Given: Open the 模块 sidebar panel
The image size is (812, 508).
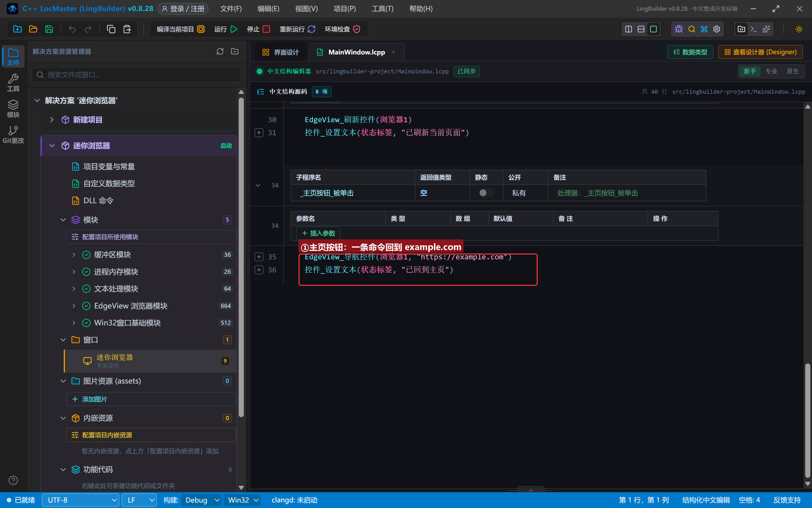Looking at the screenshot, I should click(13, 109).
